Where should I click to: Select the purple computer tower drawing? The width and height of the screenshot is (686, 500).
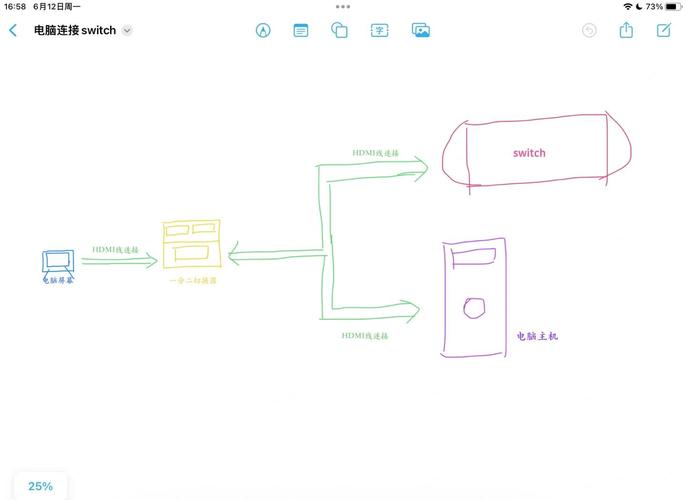474,297
